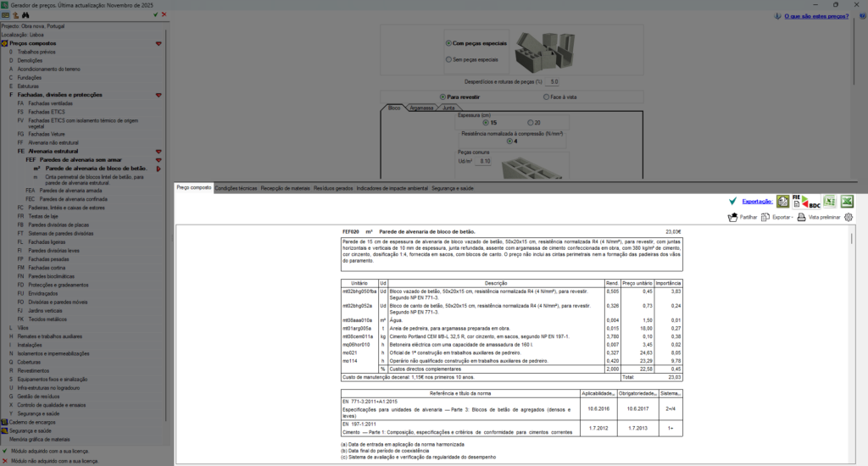Screen dimensions: 868x466
Task: Click the Vista preliminar button
Action: coord(819,218)
